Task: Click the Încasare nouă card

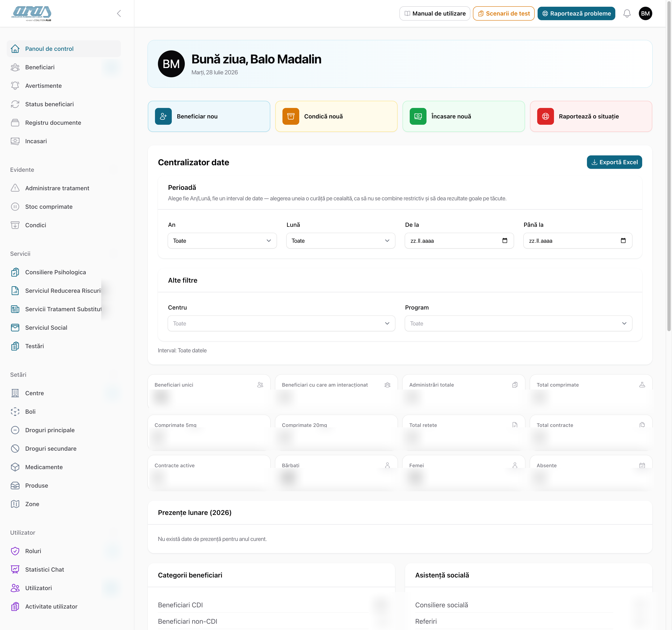Action: tap(463, 116)
